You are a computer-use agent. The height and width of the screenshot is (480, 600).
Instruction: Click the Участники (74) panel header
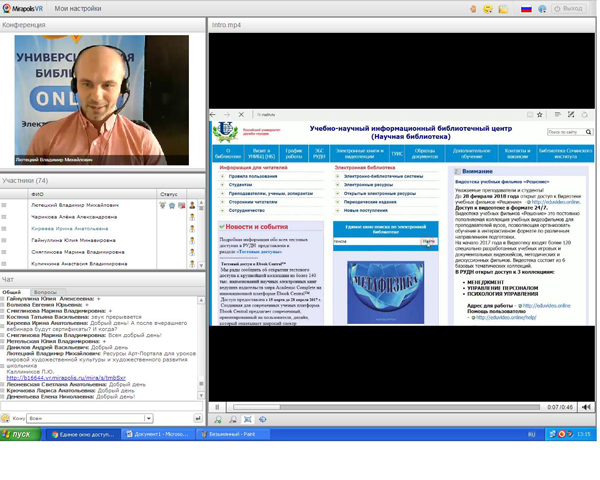103,181
